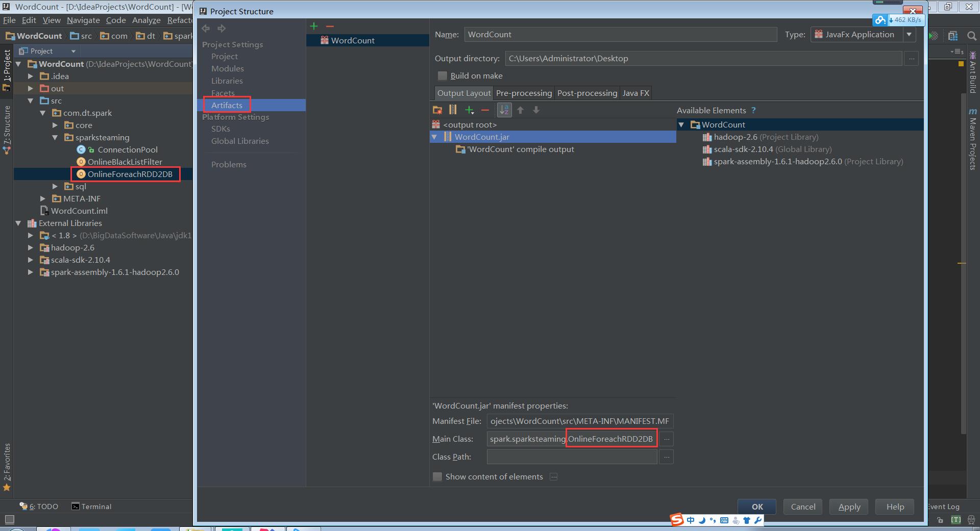Screen dimensions: 980x531
Task: Expand .idea folder in project tree
Action: tap(31, 77)
